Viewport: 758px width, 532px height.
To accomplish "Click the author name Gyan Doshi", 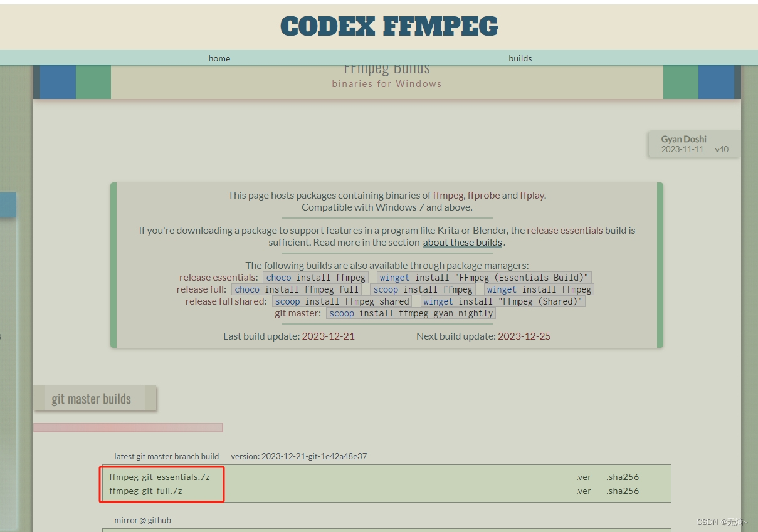I will click(x=684, y=139).
